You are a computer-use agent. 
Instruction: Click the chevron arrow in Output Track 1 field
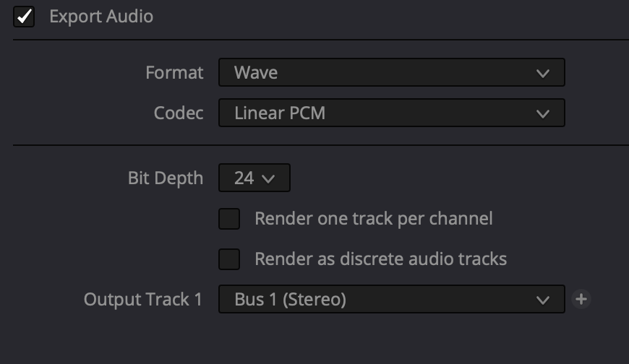pos(543,299)
